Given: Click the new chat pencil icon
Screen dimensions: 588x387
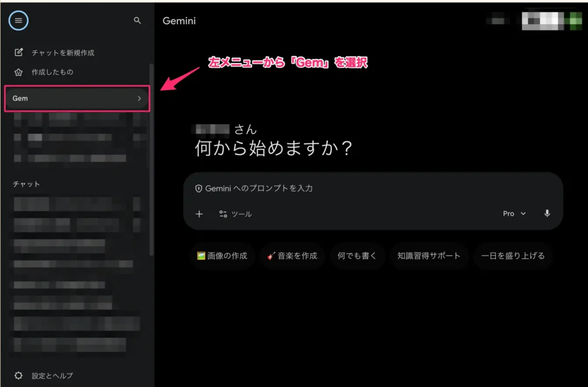Looking at the screenshot, I should (18, 52).
